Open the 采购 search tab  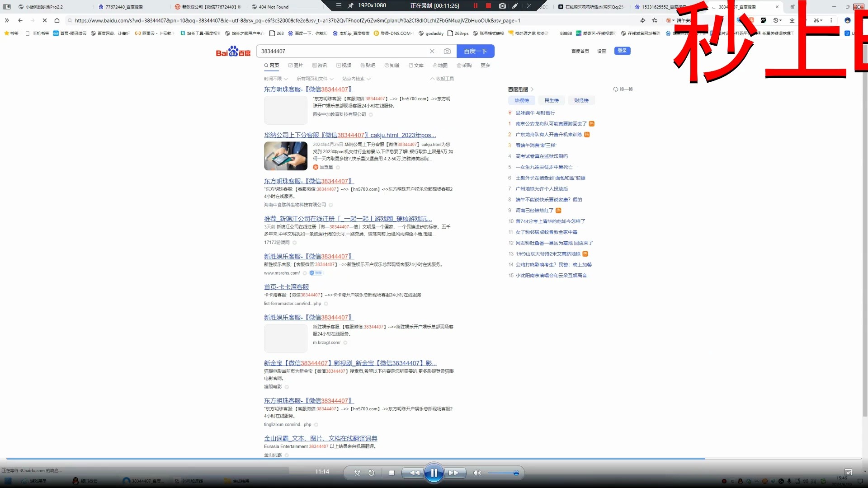(464, 66)
